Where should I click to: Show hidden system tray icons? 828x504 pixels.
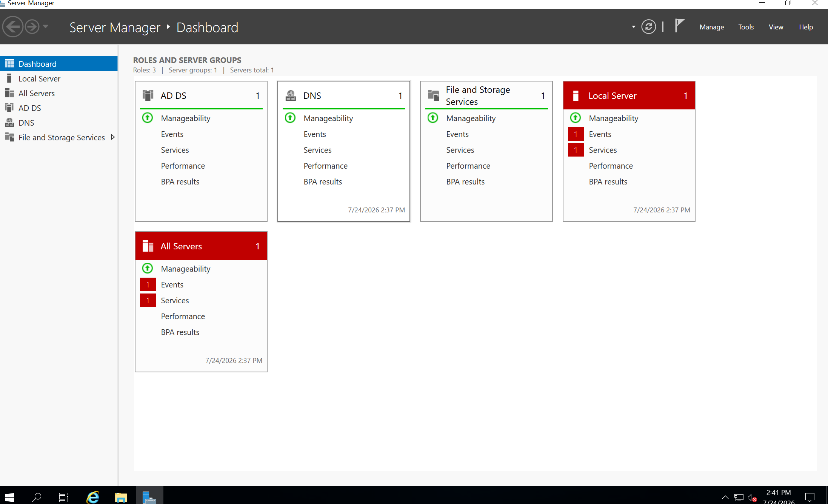point(725,497)
